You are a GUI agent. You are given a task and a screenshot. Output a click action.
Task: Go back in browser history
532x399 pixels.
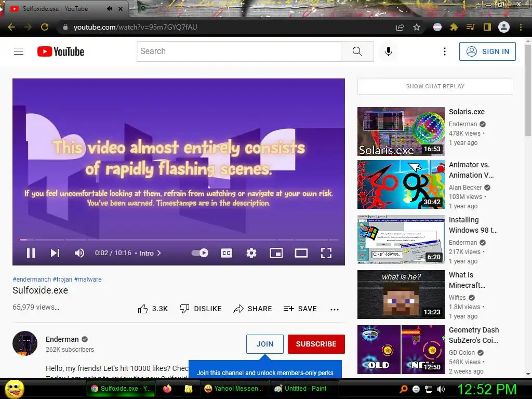pos(11,27)
